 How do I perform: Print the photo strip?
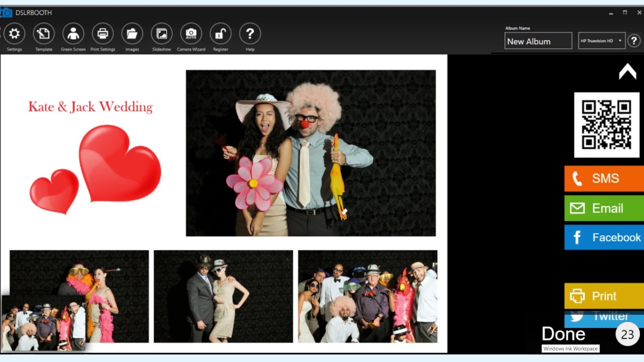pyautogui.click(x=604, y=296)
